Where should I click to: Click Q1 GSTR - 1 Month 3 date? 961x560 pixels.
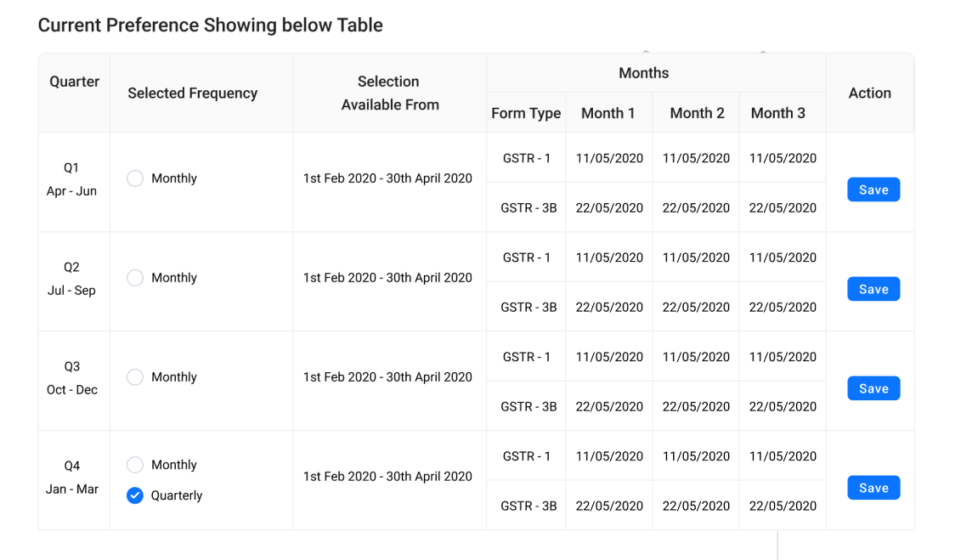click(x=783, y=158)
